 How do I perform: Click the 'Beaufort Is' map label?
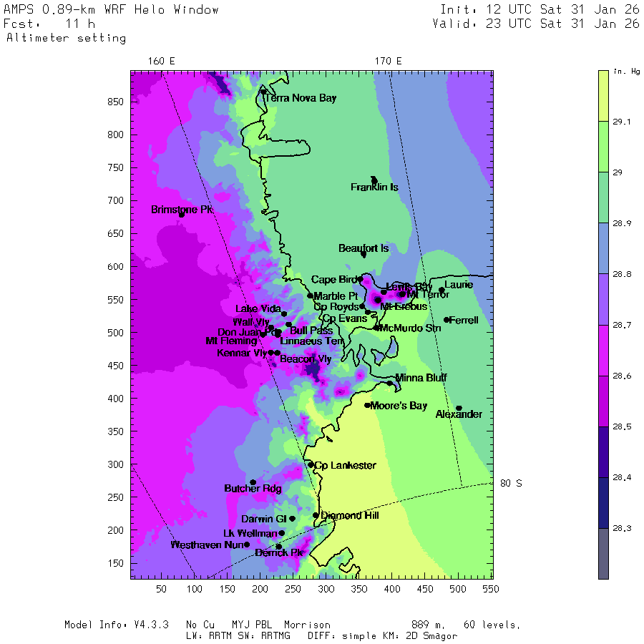364,248
